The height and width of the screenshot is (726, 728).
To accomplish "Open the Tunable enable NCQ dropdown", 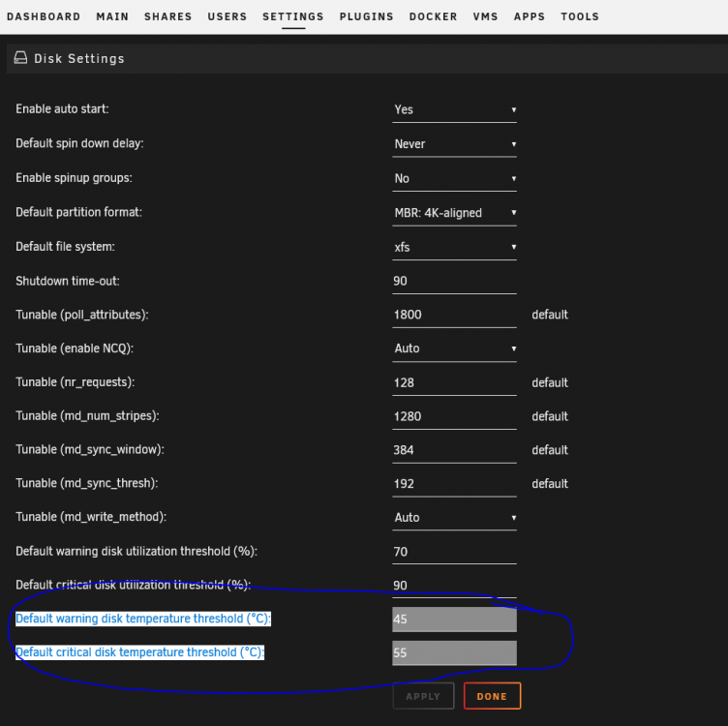I will pyautogui.click(x=454, y=348).
